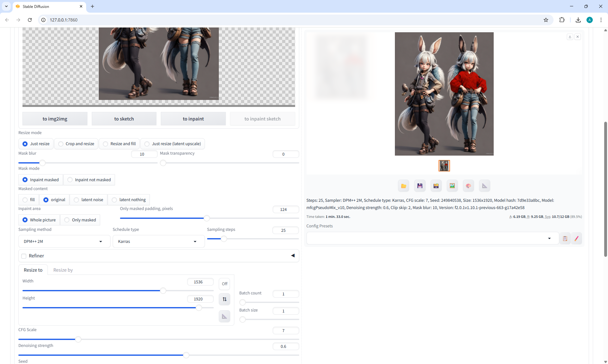Click the pencil icon next to Config Presets
Screen dimensions: 608x364
576,238
